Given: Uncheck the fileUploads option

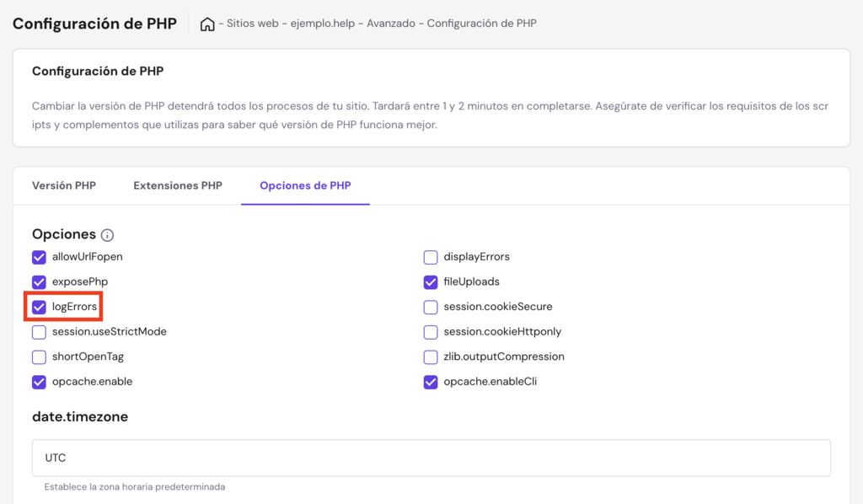Looking at the screenshot, I should click(x=431, y=282).
